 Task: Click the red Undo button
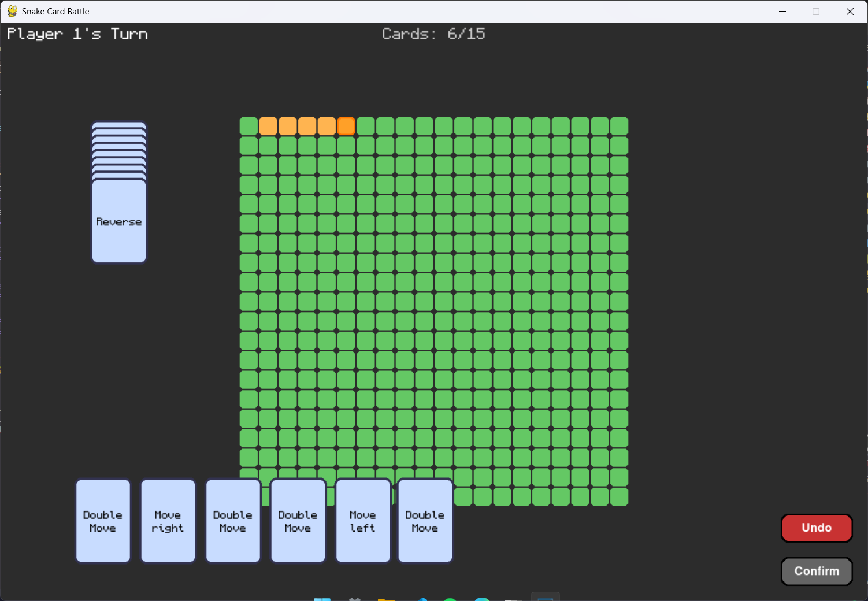click(817, 528)
